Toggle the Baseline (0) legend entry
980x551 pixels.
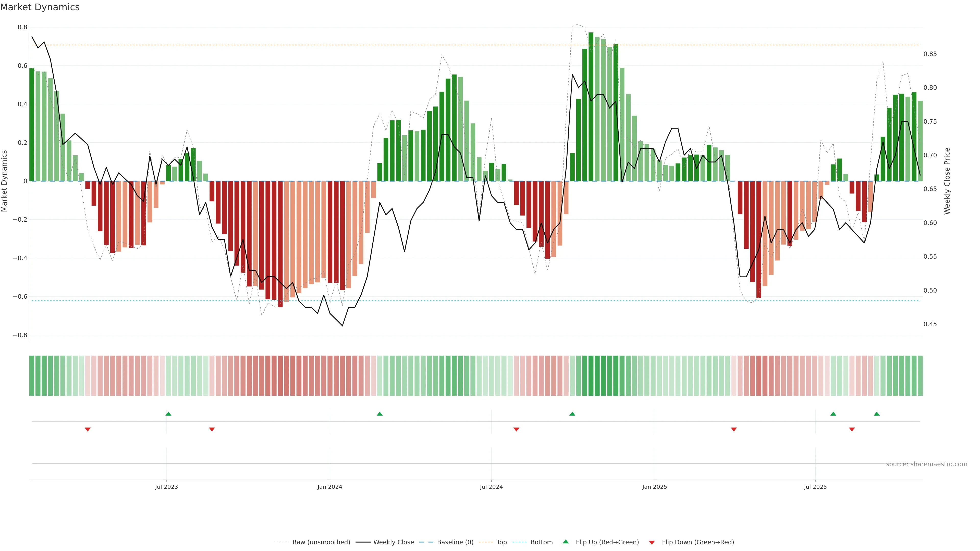pyautogui.click(x=455, y=542)
